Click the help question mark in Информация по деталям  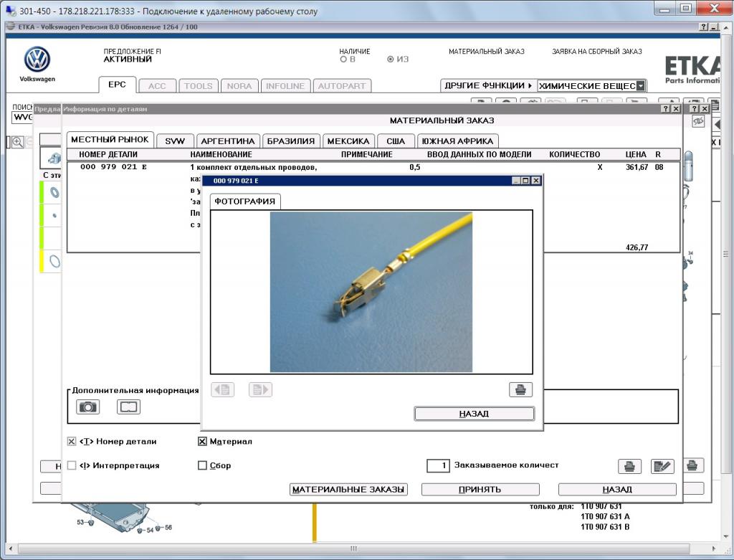click(x=666, y=108)
